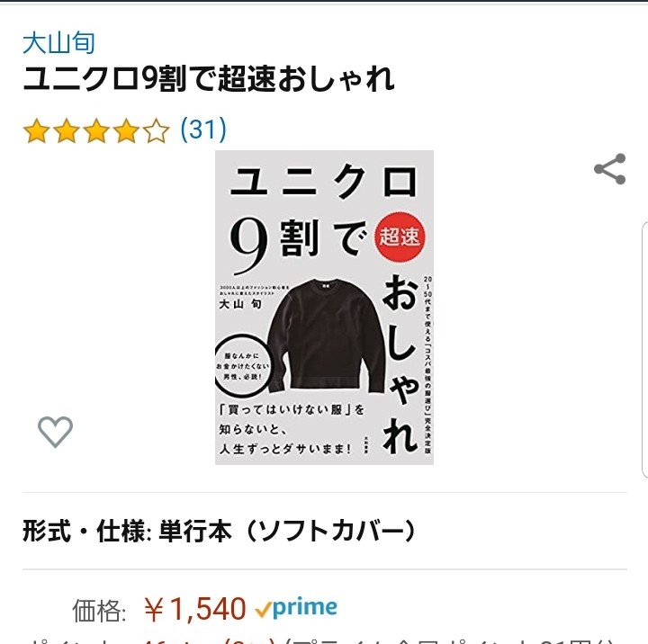The height and width of the screenshot is (644, 648).
Task: Click the prime logo next to price
Action: click(296, 608)
